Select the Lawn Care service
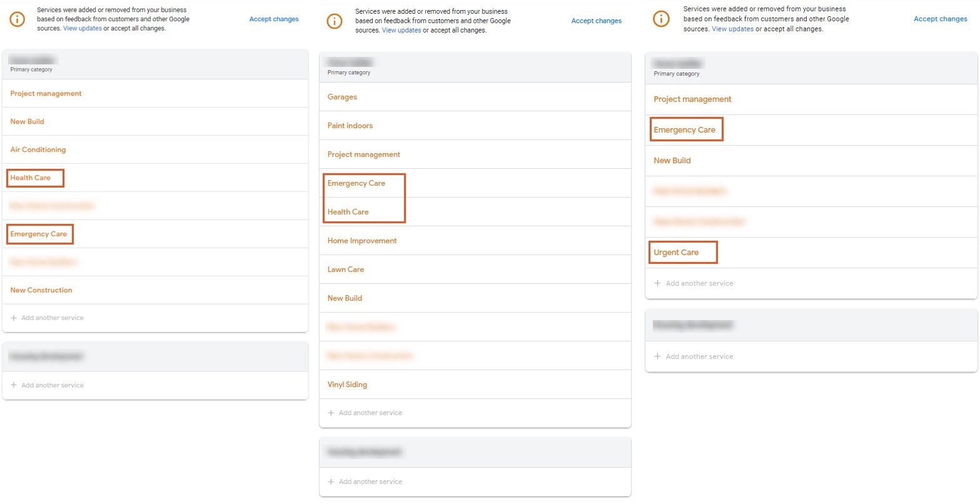Image resolution: width=980 pixels, height=504 pixels. point(346,270)
